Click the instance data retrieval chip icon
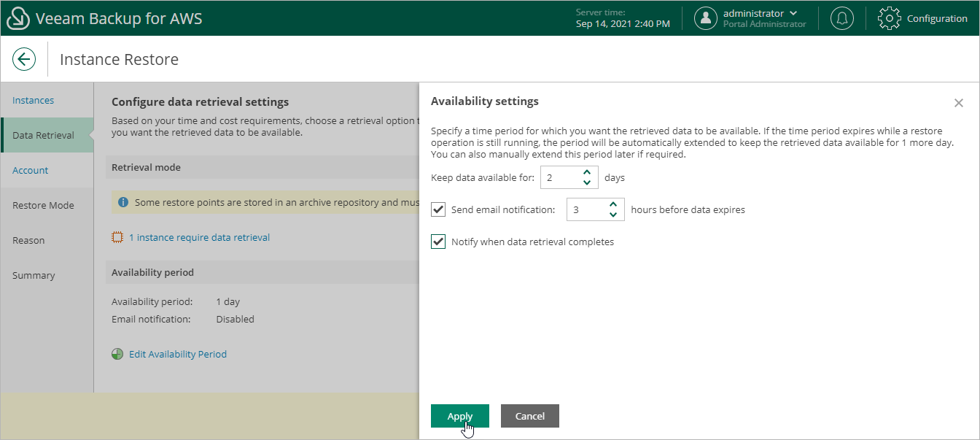Viewport: 980px width, 440px height. (117, 237)
